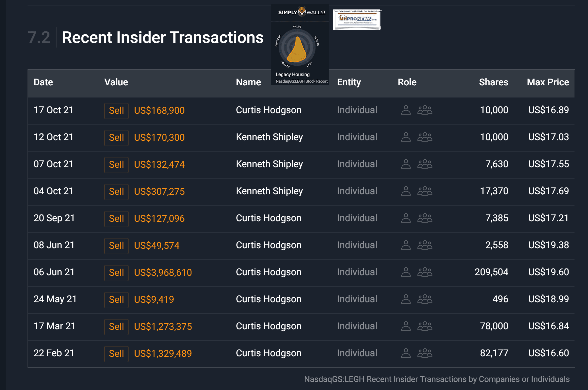
Task: Click the Sell tag for US$170,300
Action: (x=116, y=137)
